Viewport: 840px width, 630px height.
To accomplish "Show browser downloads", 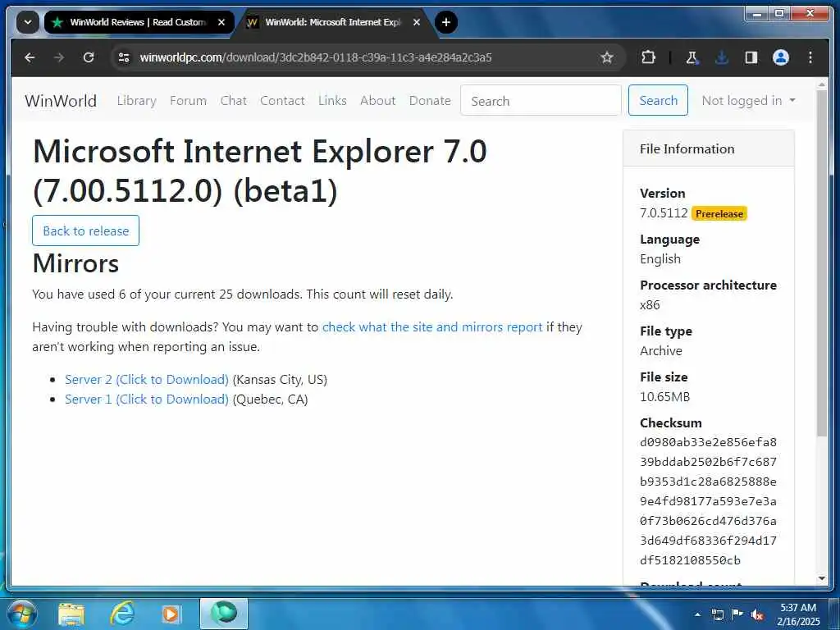I will click(722, 57).
